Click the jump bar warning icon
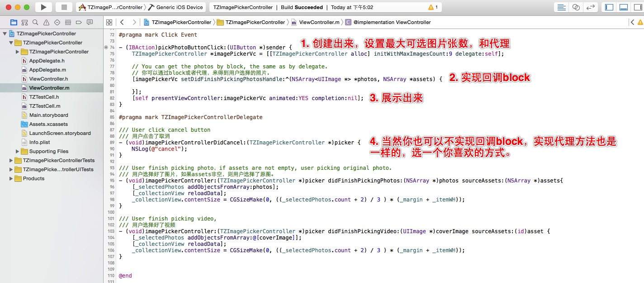 (639, 22)
